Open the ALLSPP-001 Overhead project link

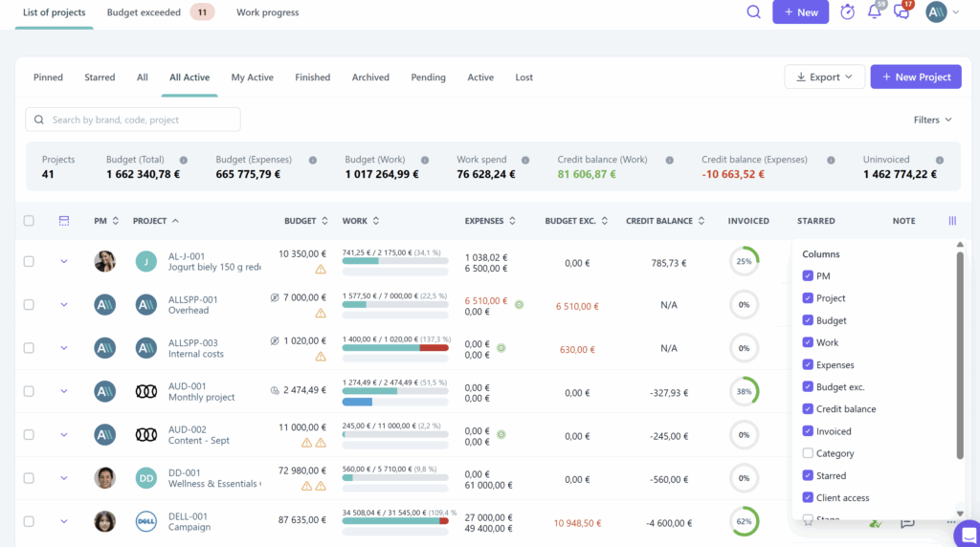tap(192, 305)
